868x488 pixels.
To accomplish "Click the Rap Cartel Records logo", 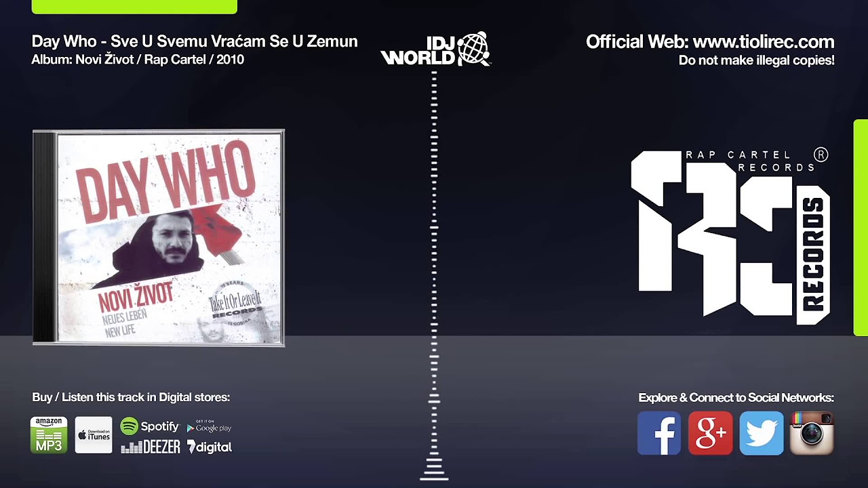I will [x=730, y=233].
